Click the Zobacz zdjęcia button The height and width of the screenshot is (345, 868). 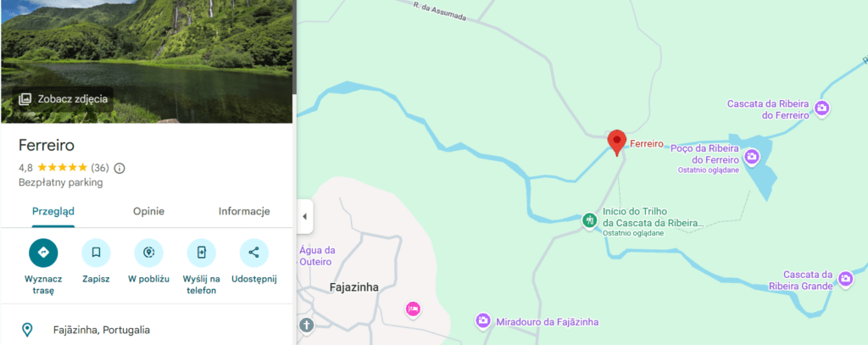(x=64, y=99)
